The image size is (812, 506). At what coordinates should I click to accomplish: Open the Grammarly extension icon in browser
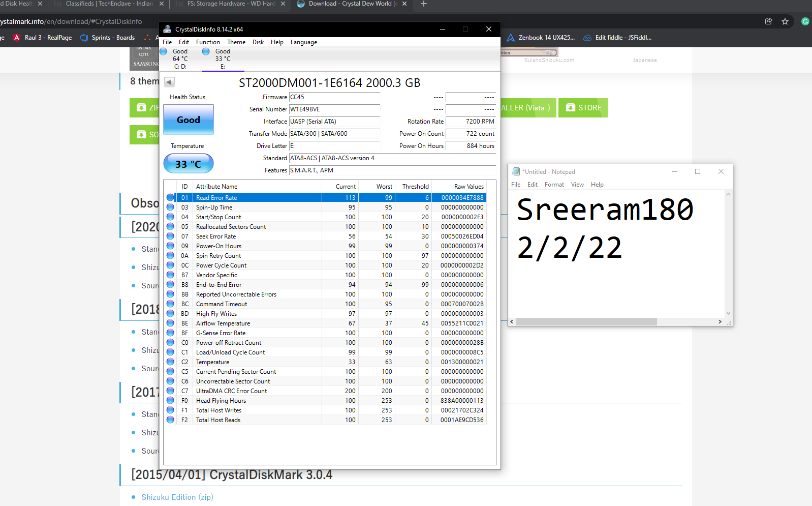(805, 21)
